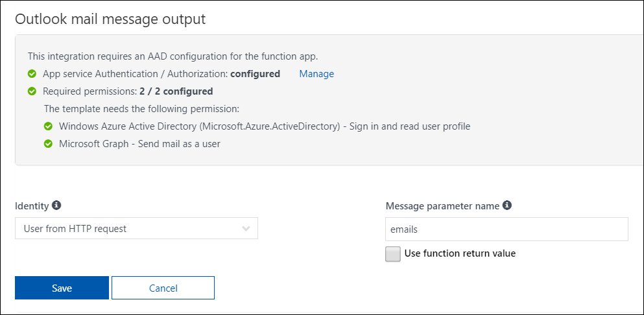Viewport: 644px width, 315px height.
Task: Click green check beside Windows Azure Active Directory
Action: [48, 126]
